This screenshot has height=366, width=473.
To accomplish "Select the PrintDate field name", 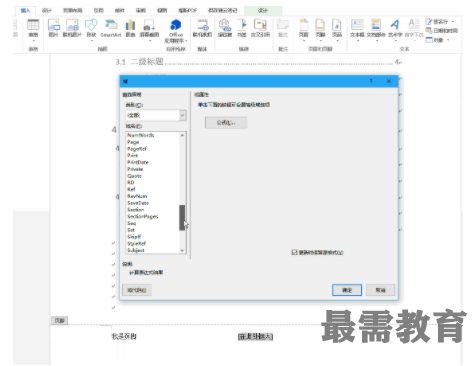I will [x=138, y=162].
